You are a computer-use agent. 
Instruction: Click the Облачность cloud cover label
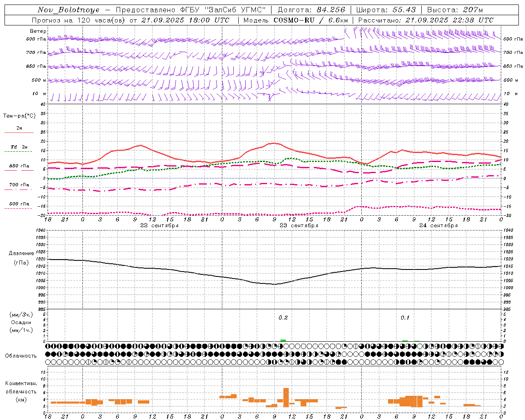point(21,356)
